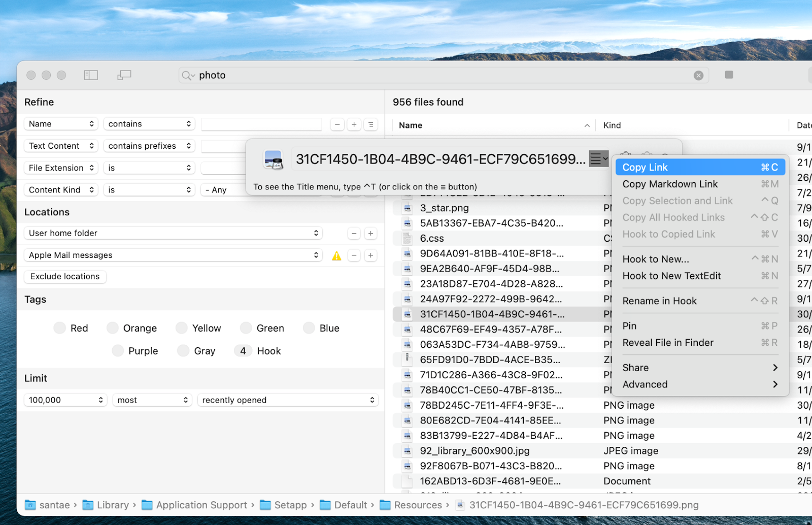Click the Hook bookmark file icon
This screenshot has width=812, height=525.
click(x=274, y=159)
